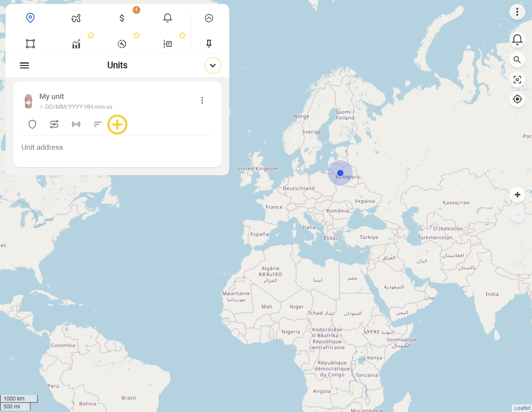Screen dimensions: 532x412
Task: Open the dollar billing icon
Action: pos(122,18)
